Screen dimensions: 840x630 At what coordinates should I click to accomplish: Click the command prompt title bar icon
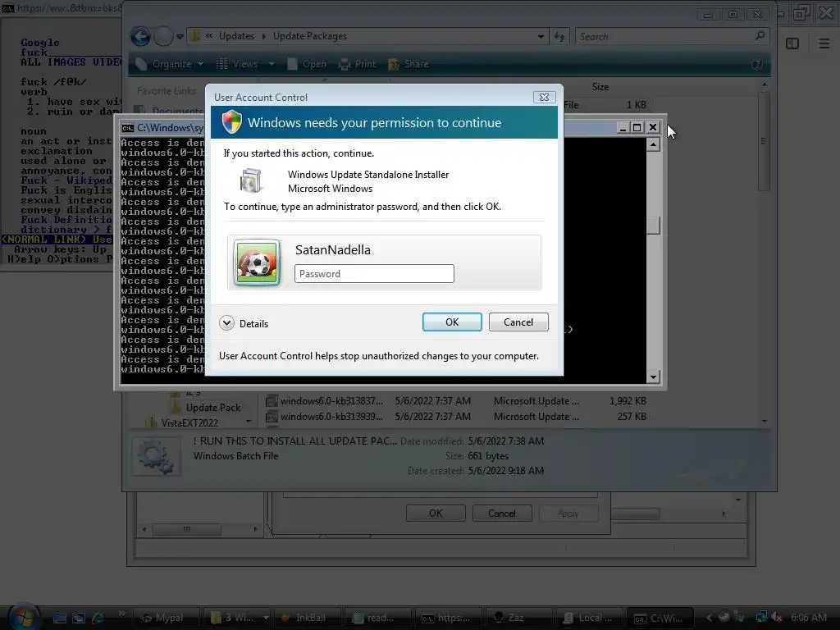[127, 127]
